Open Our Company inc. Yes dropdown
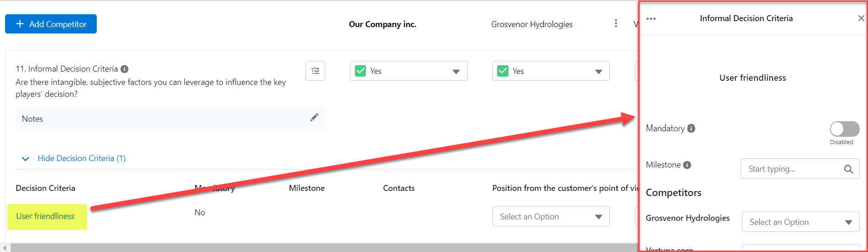 (409, 71)
